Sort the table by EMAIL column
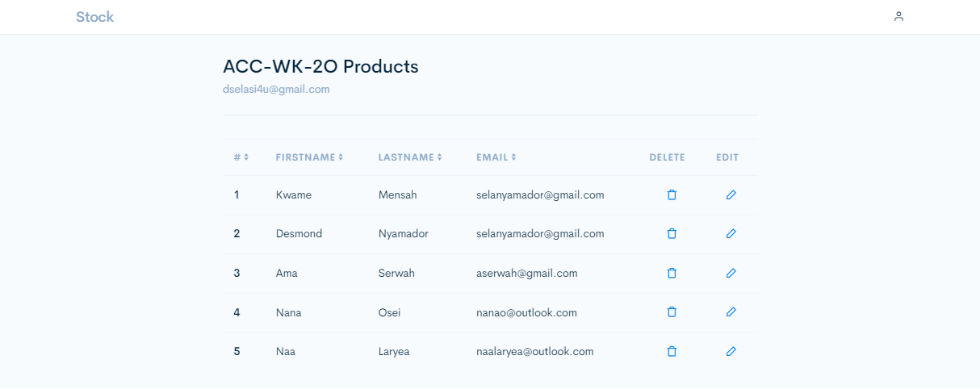 point(496,157)
